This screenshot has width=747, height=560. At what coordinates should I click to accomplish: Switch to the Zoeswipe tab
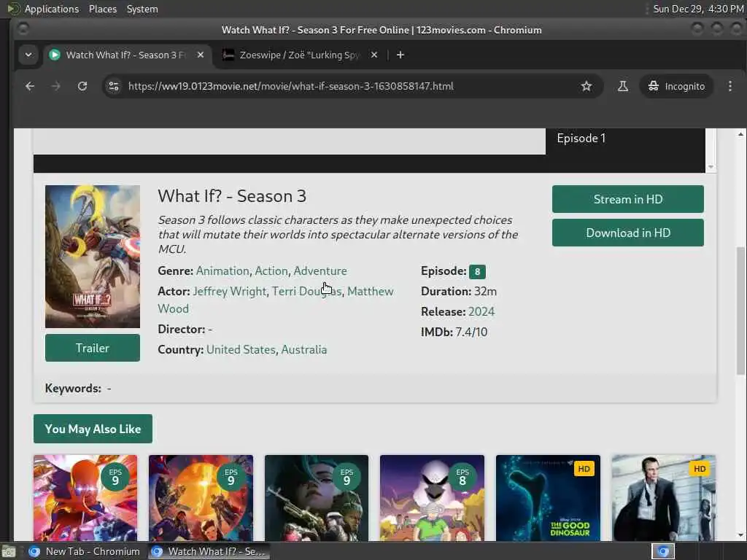click(301, 55)
